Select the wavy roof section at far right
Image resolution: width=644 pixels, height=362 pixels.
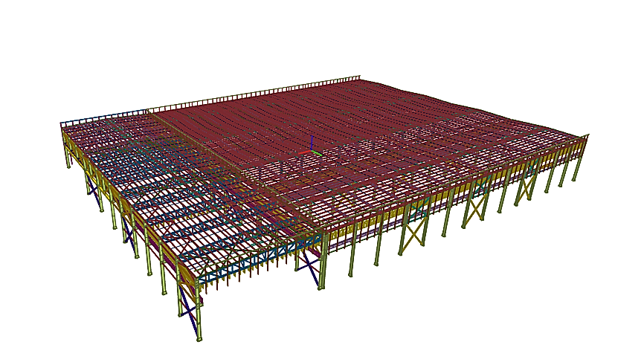[x=521, y=111]
